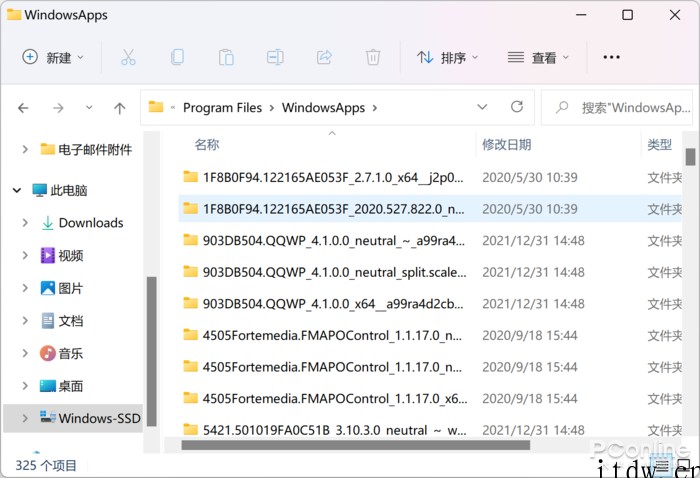The image size is (700, 478).
Task: Select folder 1F8B0F94.122165AE053F_2020.527.822.0
Action: coord(333,209)
